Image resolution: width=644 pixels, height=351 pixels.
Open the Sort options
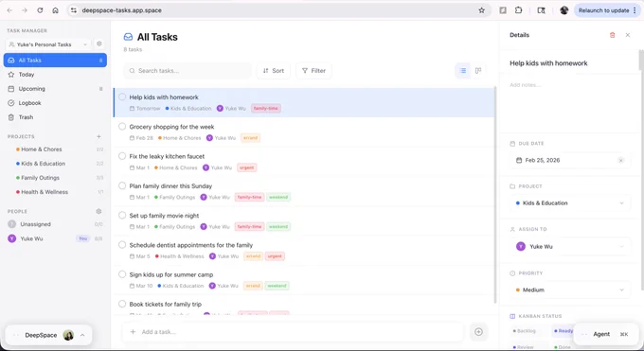(x=274, y=71)
